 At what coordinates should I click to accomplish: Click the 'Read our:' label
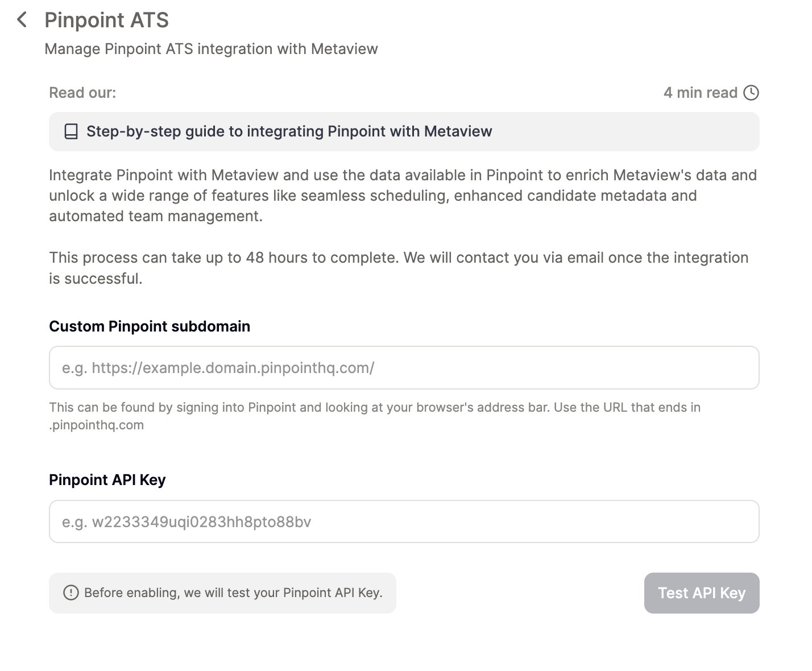pyautogui.click(x=82, y=93)
